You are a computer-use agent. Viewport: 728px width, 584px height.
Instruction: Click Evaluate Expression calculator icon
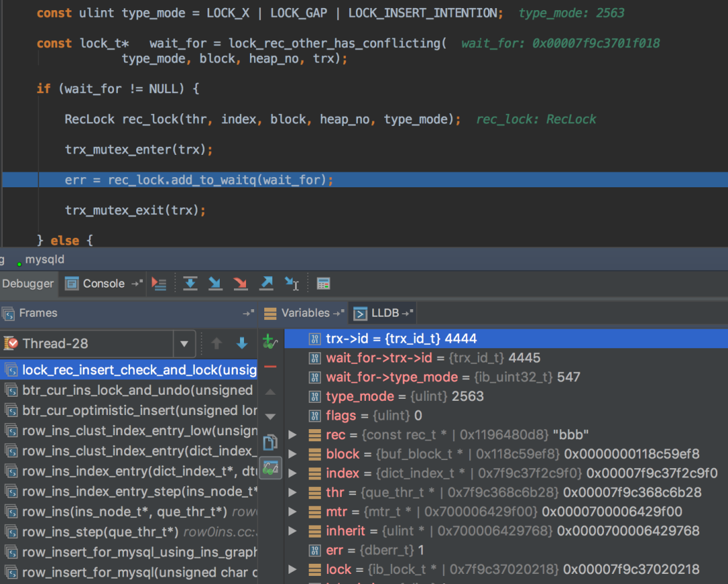pyautogui.click(x=323, y=284)
